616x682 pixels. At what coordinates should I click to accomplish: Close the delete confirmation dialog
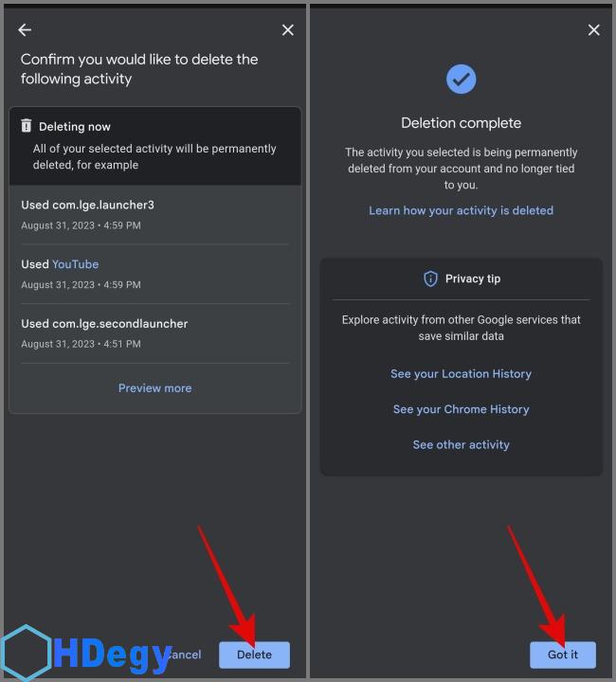[x=287, y=30]
